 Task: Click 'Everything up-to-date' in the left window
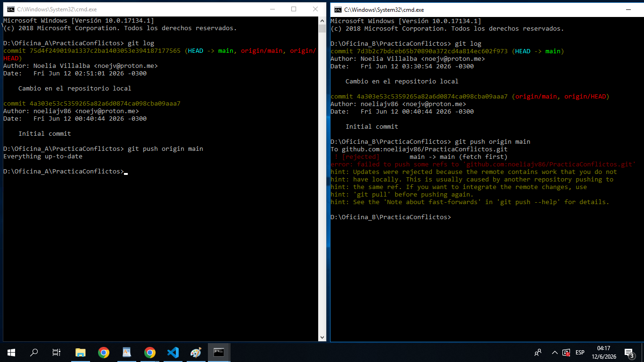point(43,156)
